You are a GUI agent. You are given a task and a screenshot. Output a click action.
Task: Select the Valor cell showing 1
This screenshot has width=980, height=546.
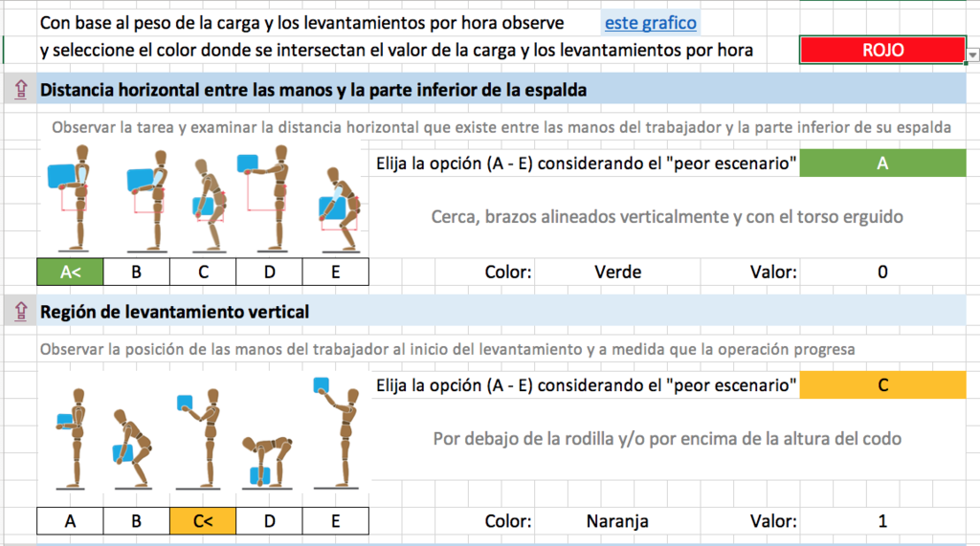[x=882, y=521]
